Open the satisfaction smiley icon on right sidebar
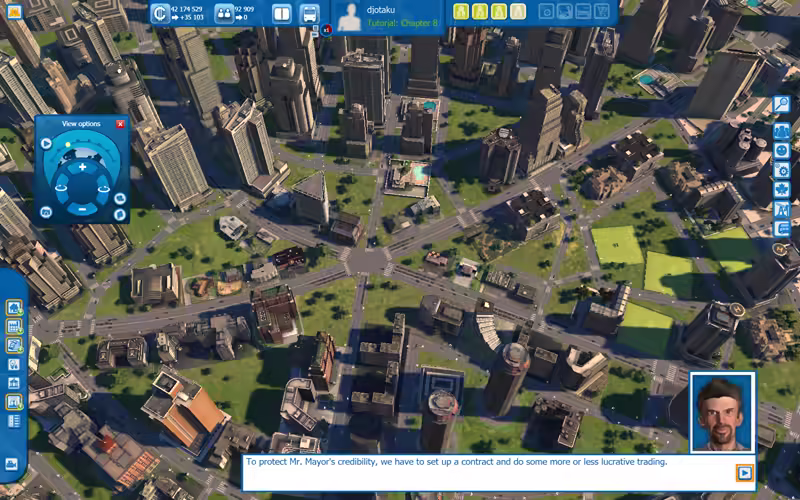This screenshot has width=800, height=500. 782,151
